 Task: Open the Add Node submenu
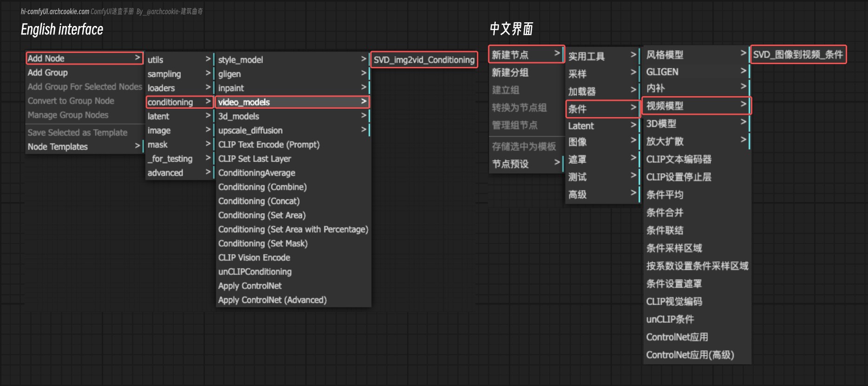(84, 58)
